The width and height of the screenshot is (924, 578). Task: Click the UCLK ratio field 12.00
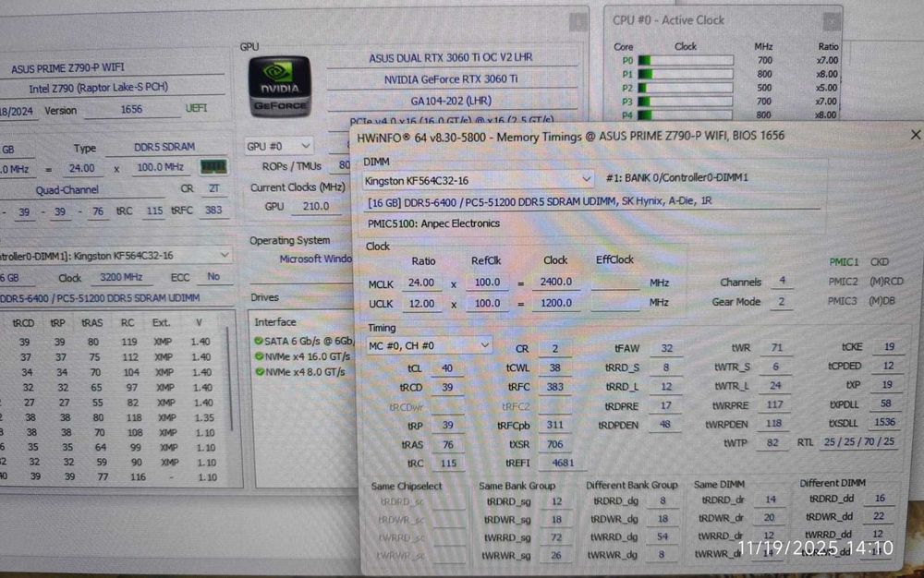click(422, 304)
